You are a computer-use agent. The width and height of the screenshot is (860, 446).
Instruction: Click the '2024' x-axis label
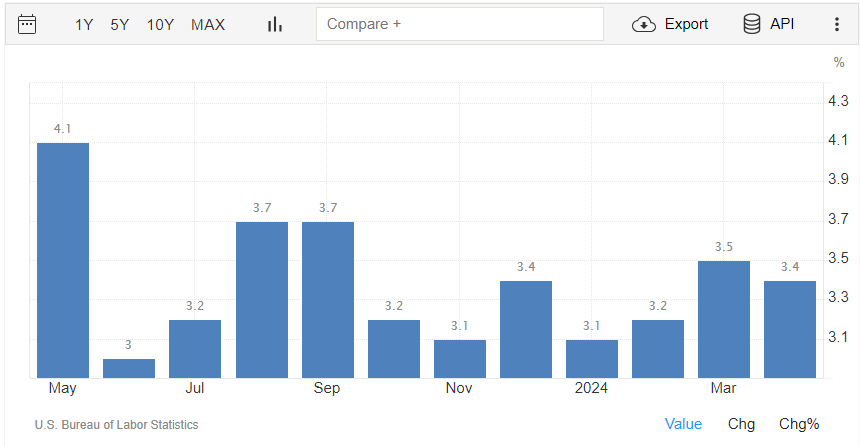coord(591,388)
